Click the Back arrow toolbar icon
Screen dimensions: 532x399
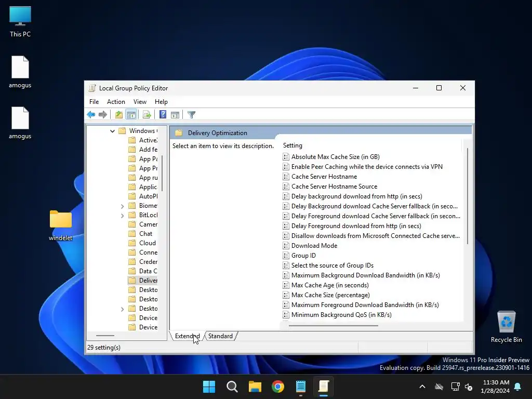pos(91,115)
